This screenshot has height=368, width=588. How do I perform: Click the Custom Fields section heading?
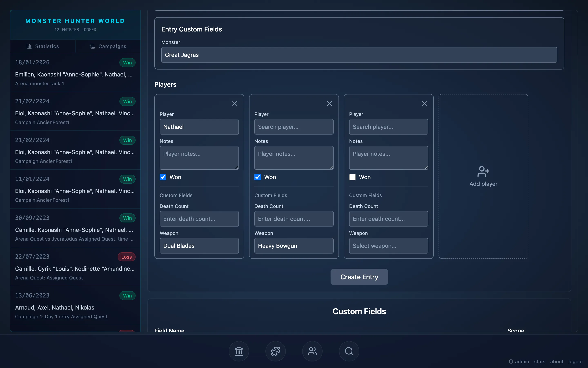click(359, 312)
